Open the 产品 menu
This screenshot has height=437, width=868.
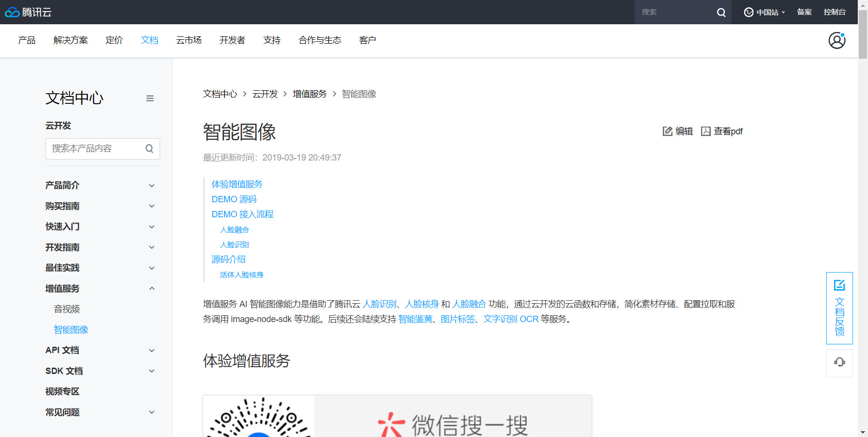click(27, 40)
